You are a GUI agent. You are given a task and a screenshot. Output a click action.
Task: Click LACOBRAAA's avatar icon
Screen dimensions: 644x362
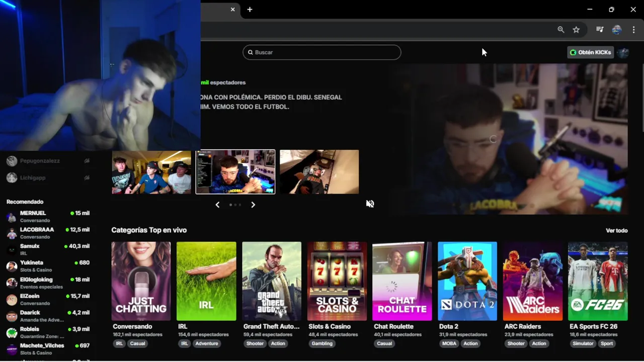pos(12,234)
